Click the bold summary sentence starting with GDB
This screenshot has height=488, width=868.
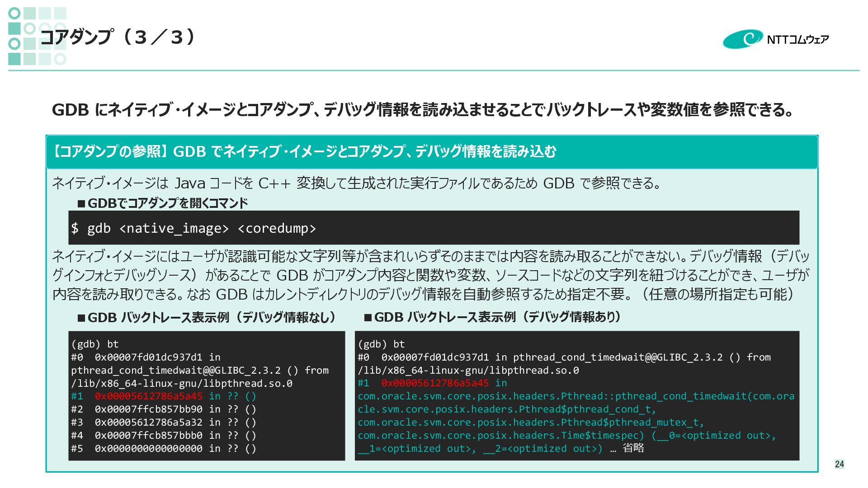[x=422, y=110]
